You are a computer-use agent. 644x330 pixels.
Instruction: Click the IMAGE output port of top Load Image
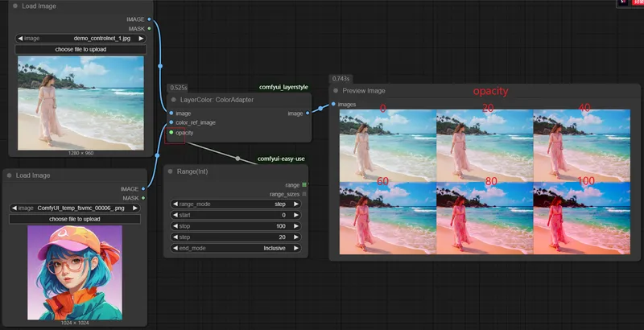pos(150,19)
